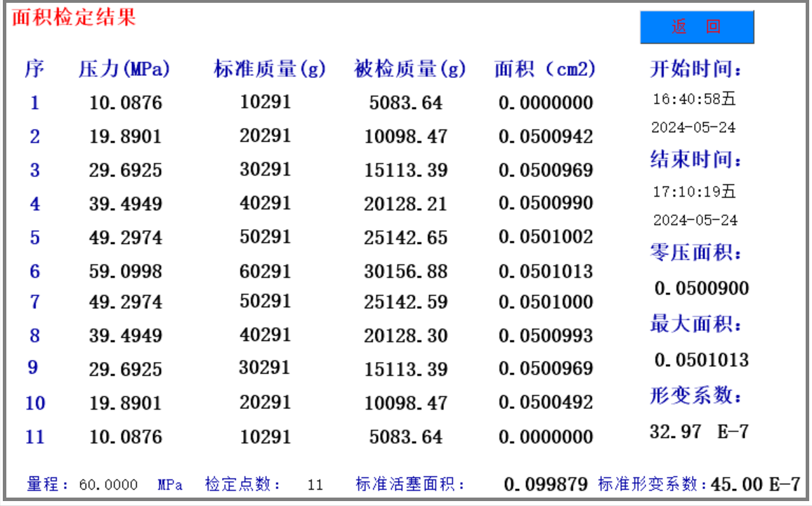Click sequence number 11

[34, 436]
